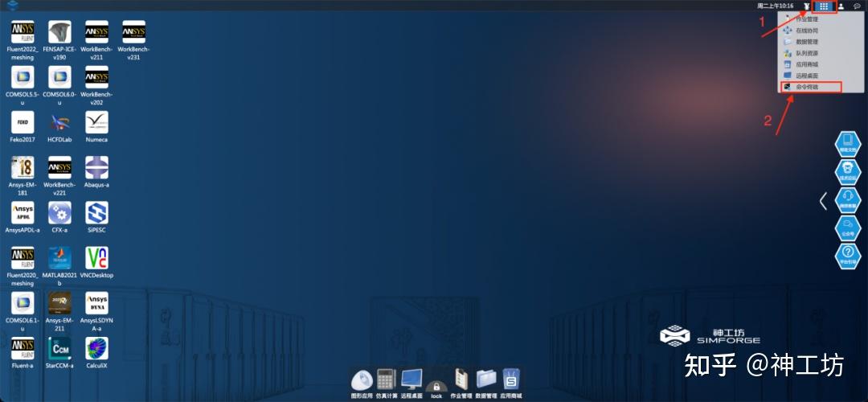Click the 公众号 hexagon button
868x402 pixels.
click(x=848, y=228)
